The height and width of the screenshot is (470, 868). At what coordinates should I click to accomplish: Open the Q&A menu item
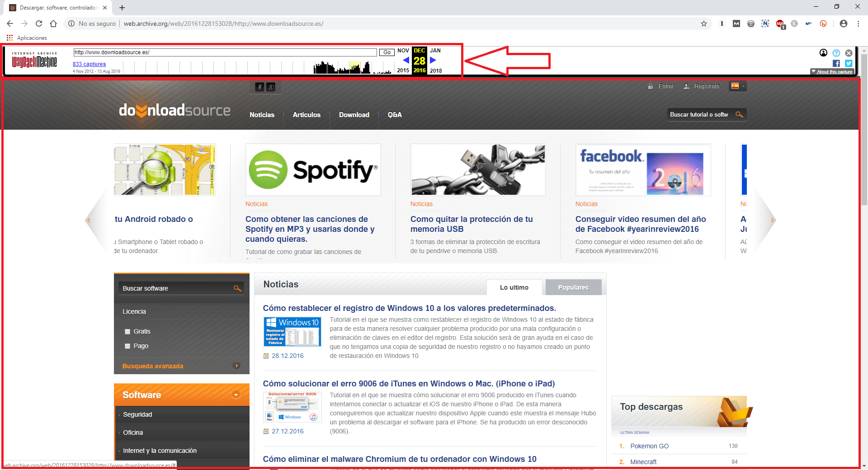(395, 115)
